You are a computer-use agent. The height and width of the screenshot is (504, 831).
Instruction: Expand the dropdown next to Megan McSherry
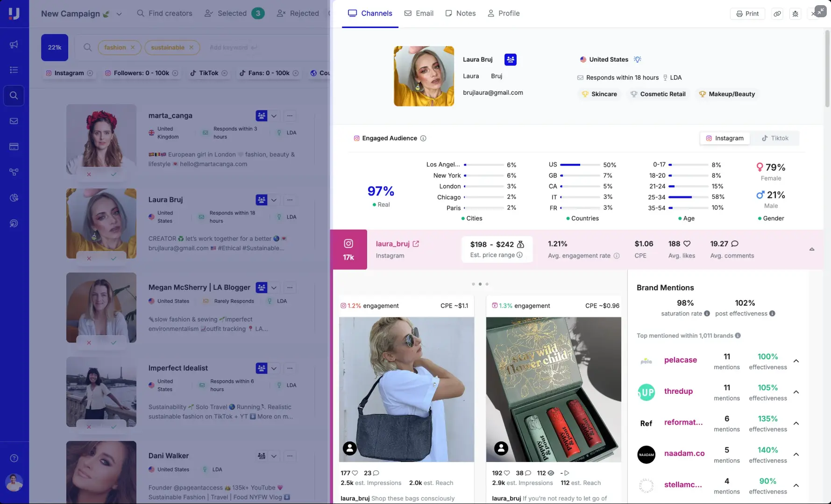pos(274,288)
